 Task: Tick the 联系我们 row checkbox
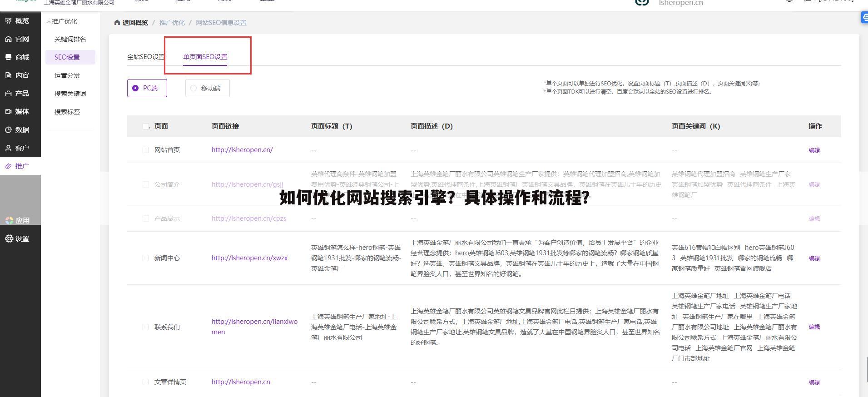click(x=146, y=327)
